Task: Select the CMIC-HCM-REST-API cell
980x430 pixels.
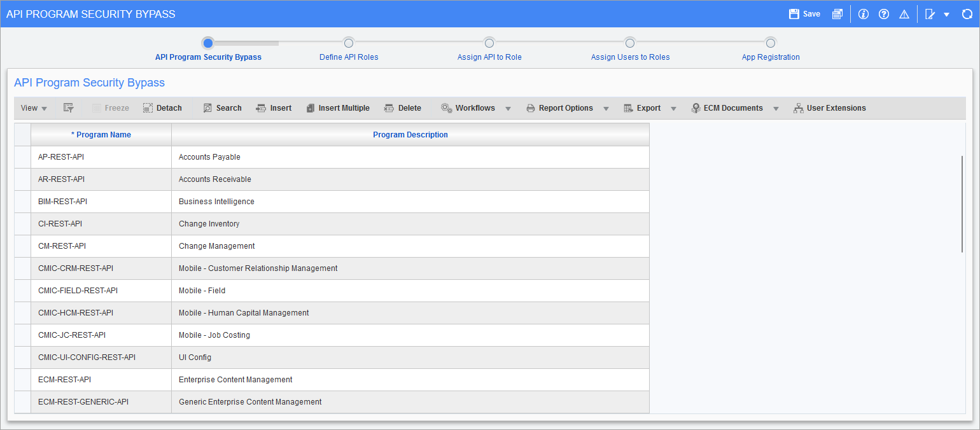Action: 101,313
